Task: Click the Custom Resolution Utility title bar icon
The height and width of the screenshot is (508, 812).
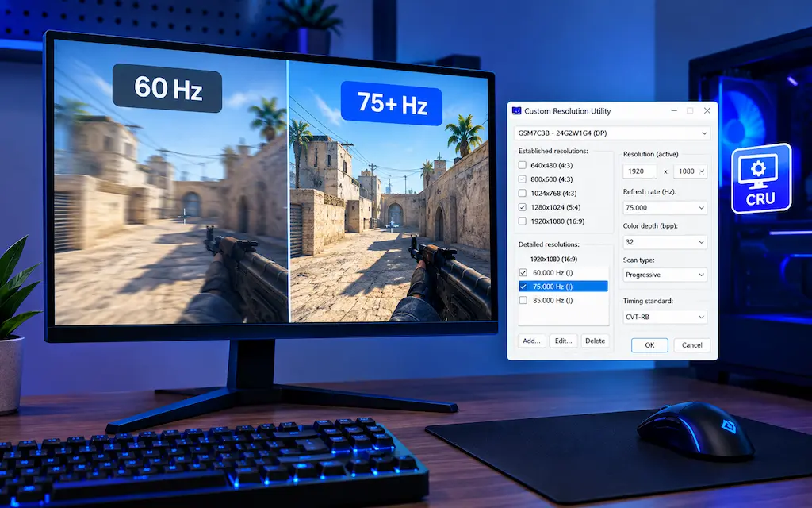Action: coord(516,111)
